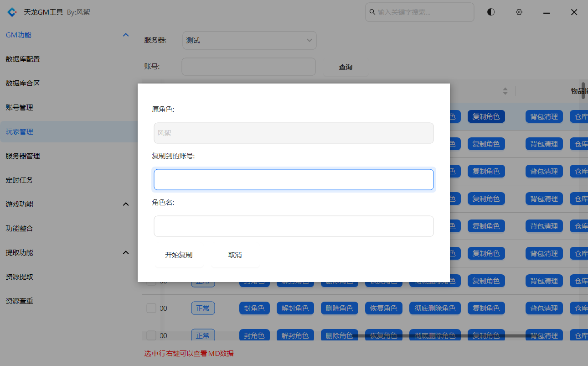Click the Tianlong GM tool logo icon
The width and height of the screenshot is (588, 366).
[x=12, y=12]
